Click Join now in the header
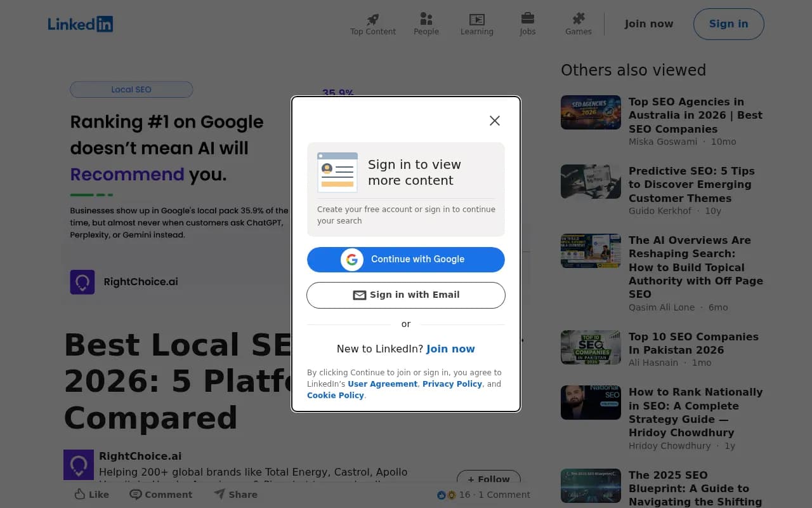Image resolution: width=812 pixels, height=508 pixels. [x=649, y=24]
